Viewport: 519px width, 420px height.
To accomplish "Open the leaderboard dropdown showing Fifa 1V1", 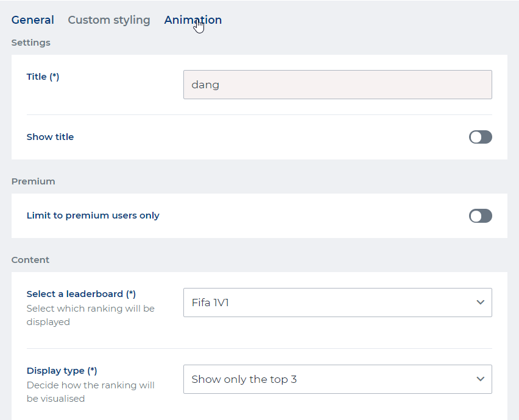I will (x=337, y=303).
